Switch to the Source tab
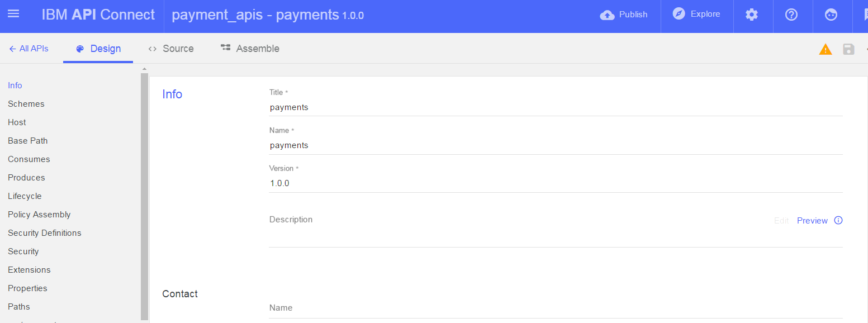The height and width of the screenshot is (323, 868). coord(171,49)
